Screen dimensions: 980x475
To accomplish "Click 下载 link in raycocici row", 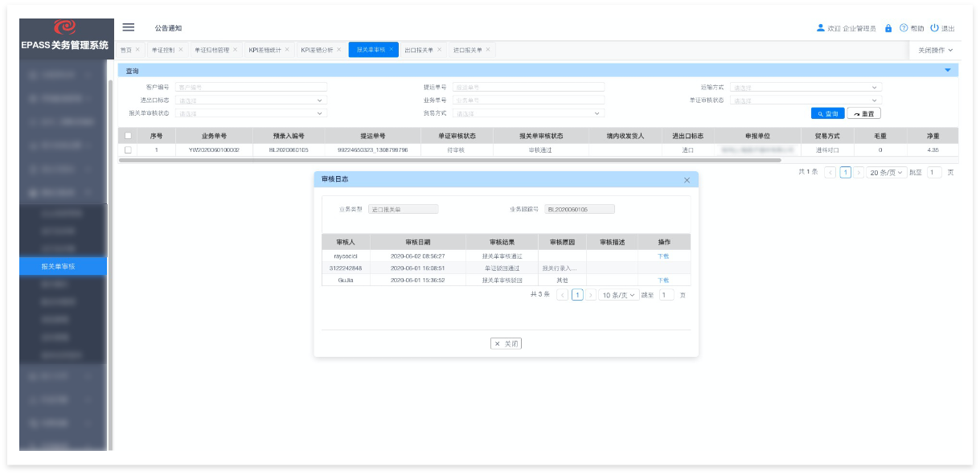I will coord(663,256).
